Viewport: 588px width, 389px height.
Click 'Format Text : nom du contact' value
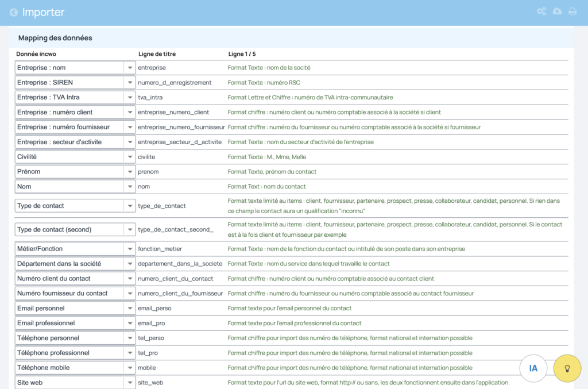tap(266, 186)
